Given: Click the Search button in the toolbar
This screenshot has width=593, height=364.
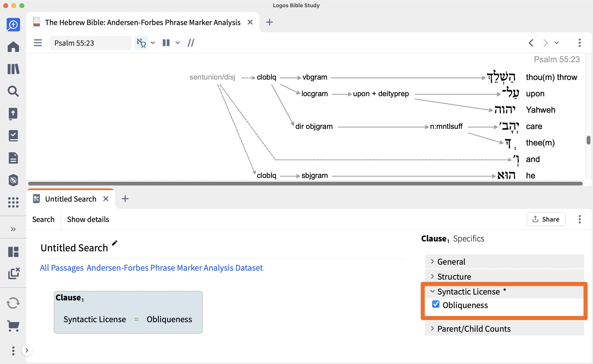Looking at the screenshot, I should point(43,219).
